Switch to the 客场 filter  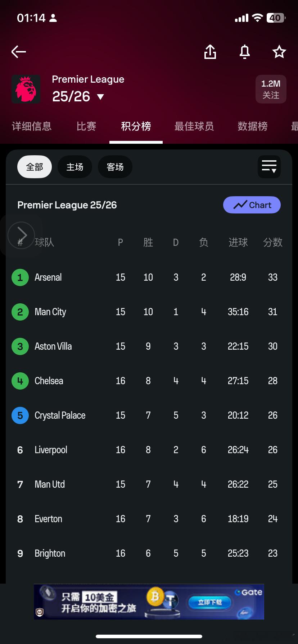tap(115, 167)
